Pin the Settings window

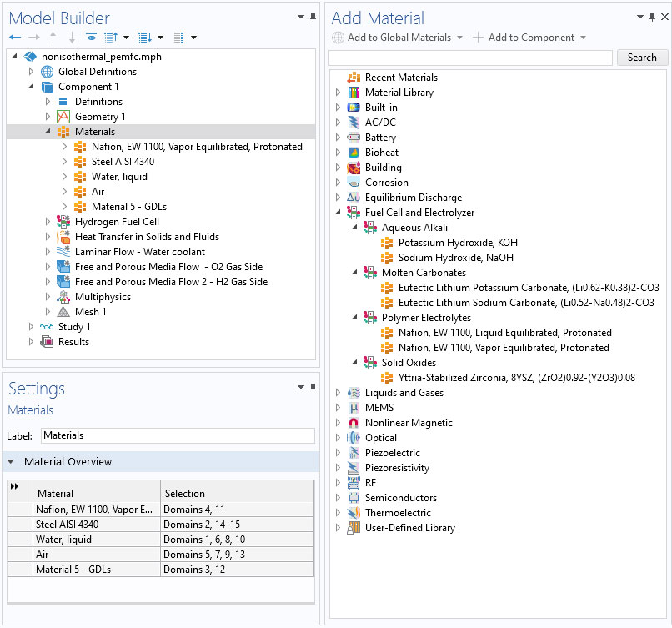tap(314, 389)
